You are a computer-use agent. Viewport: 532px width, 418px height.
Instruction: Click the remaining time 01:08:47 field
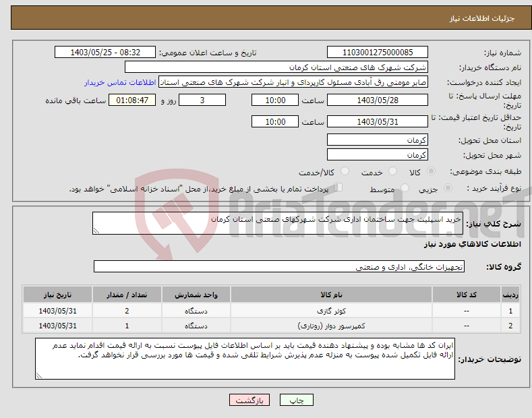pos(132,100)
